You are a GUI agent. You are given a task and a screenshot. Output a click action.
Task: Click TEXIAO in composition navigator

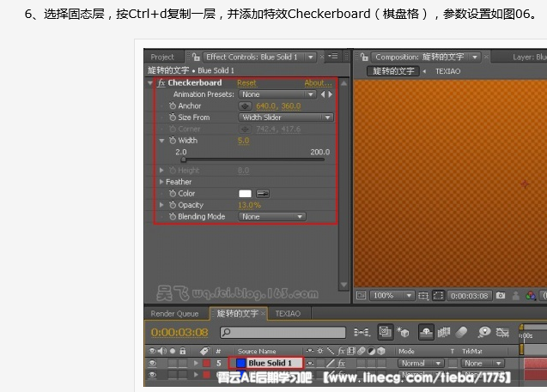448,71
